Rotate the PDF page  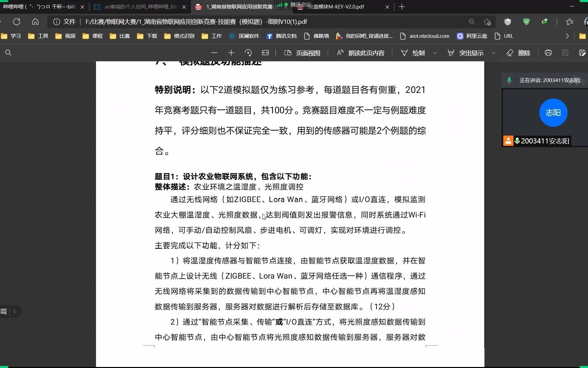click(x=248, y=53)
